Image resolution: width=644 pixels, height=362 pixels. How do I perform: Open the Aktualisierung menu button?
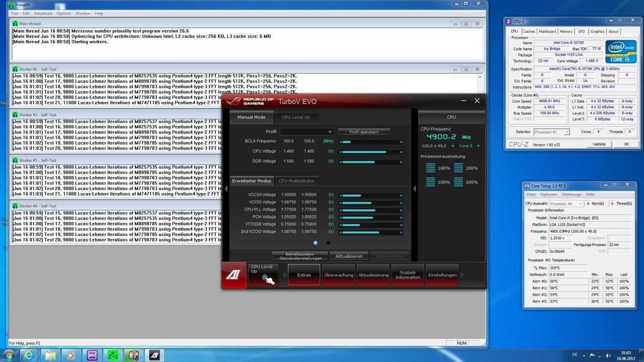tap(373, 275)
